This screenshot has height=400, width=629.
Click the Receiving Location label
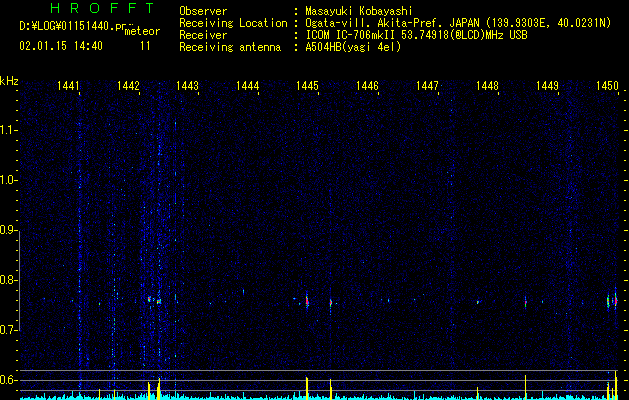233,23
